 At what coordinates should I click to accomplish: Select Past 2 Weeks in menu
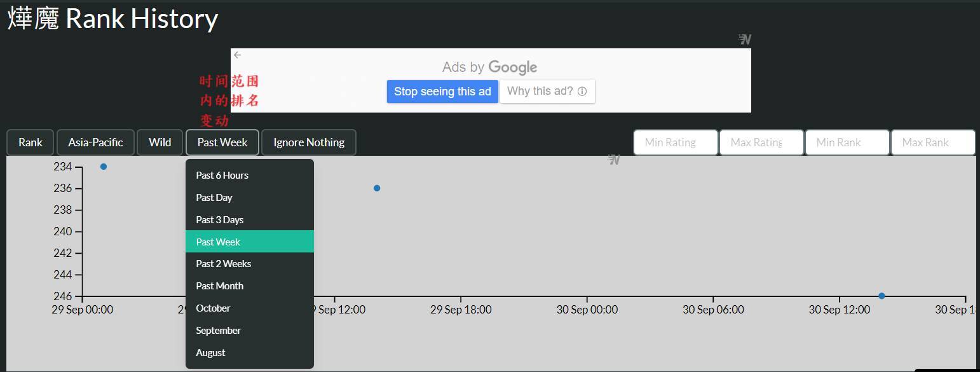[224, 264]
